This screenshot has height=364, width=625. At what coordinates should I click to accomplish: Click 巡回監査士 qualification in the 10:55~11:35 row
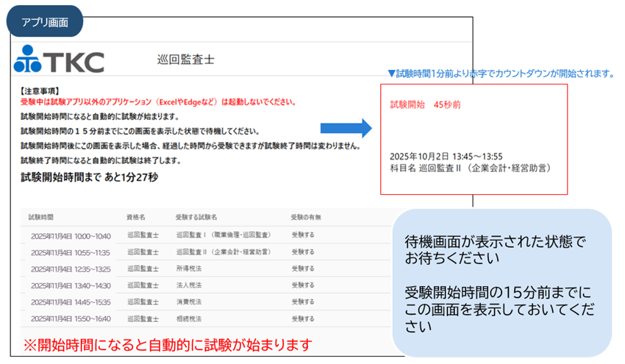click(143, 252)
